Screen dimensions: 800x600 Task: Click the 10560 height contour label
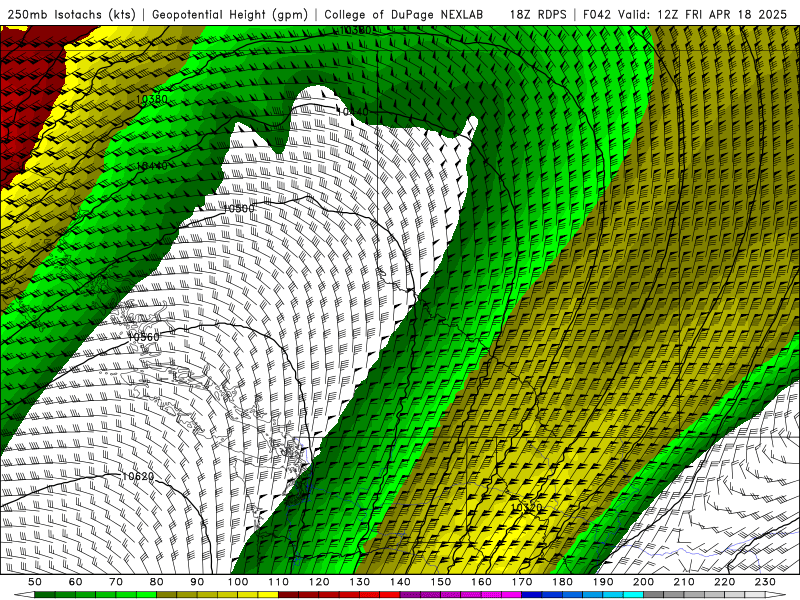[x=143, y=337]
